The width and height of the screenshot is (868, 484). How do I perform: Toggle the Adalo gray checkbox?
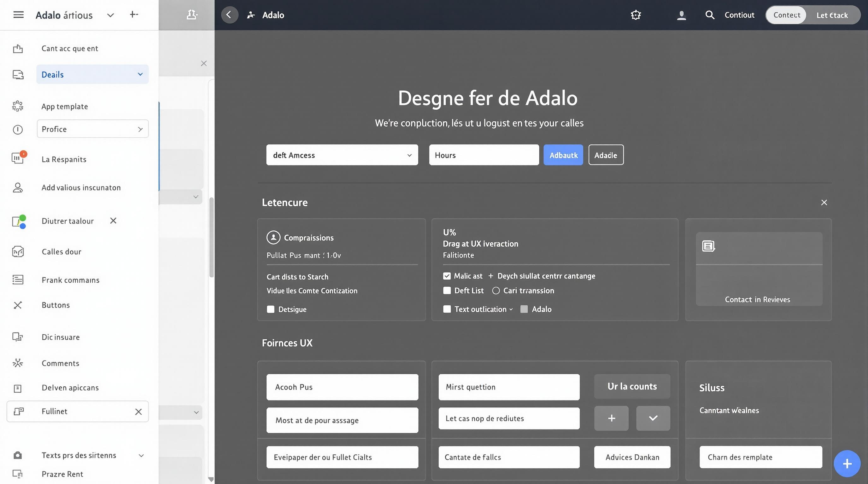point(524,309)
